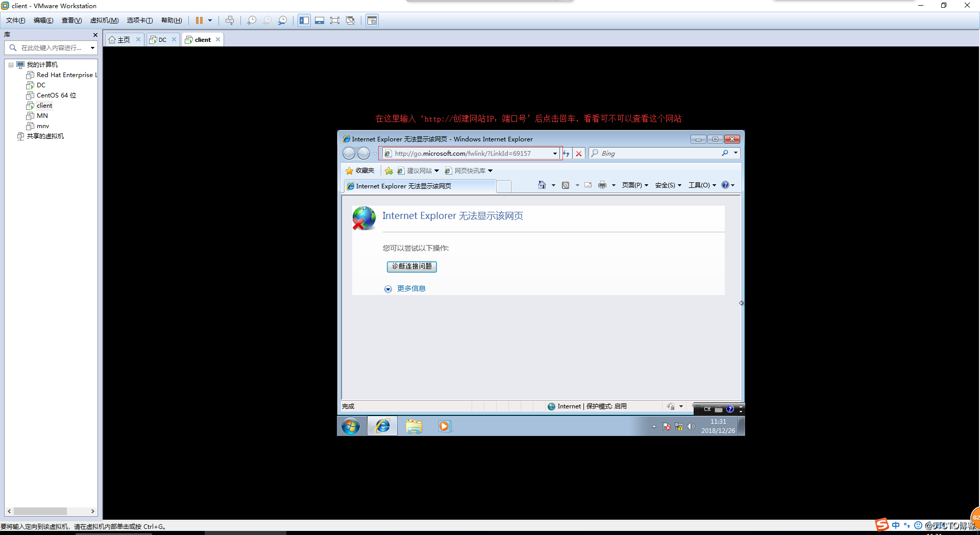The height and width of the screenshot is (535, 980).
Task: Open the 选项卡(T) menu
Action: [x=140, y=20]
